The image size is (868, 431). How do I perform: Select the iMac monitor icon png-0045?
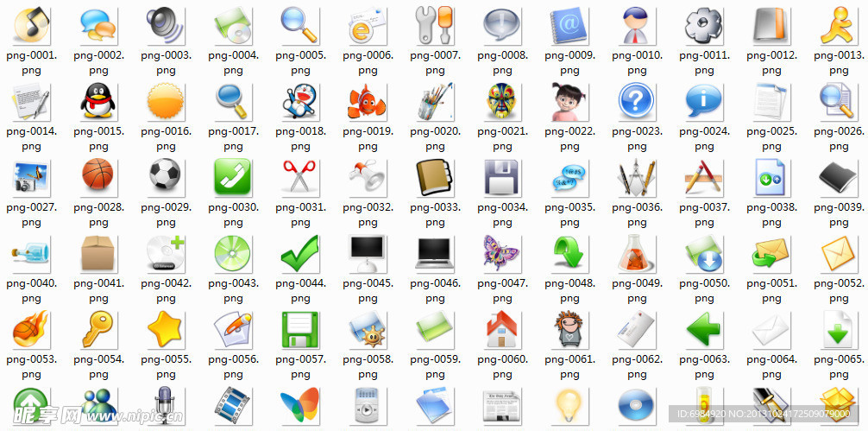(367, 253)
